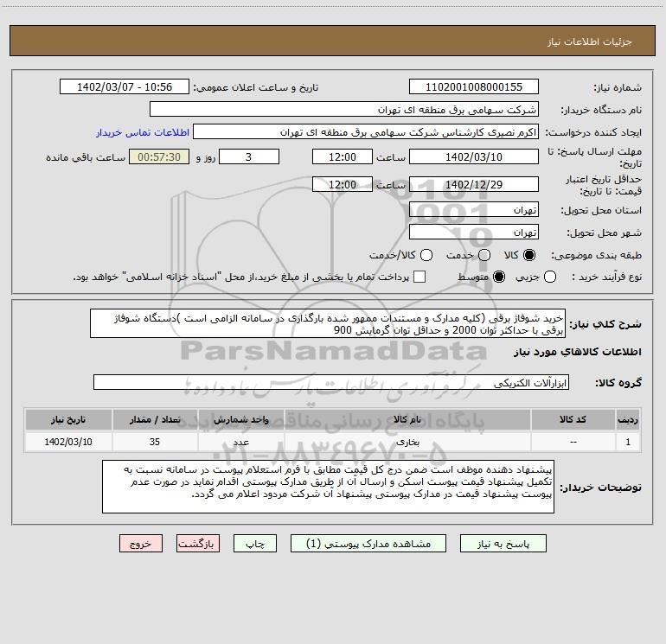Click the row number cell 1
This screenshot has width=666, height=644.
coord(628,442)
